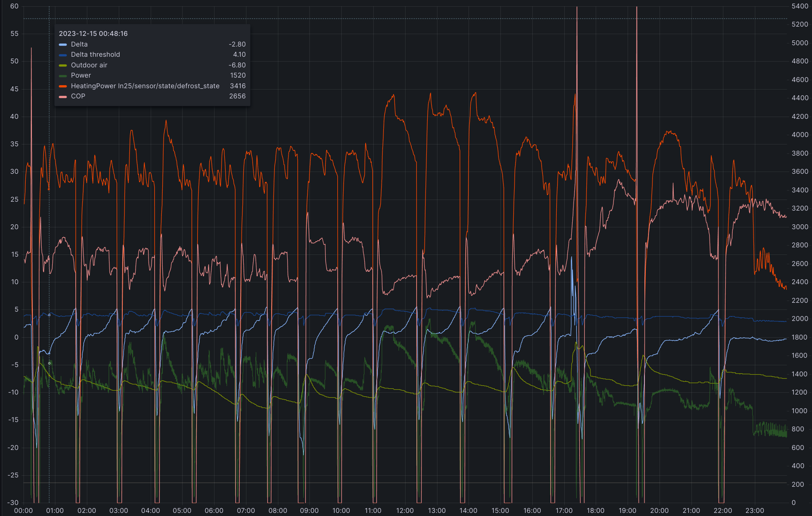This screenshot has height=516, width=812.
Task: Click the HeatingPower orange series swatch
Action: [x=63, y=86]
